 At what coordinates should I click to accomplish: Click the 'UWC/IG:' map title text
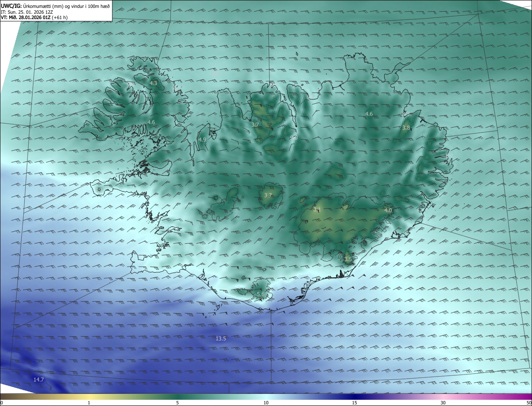click(x=11, y=5)
